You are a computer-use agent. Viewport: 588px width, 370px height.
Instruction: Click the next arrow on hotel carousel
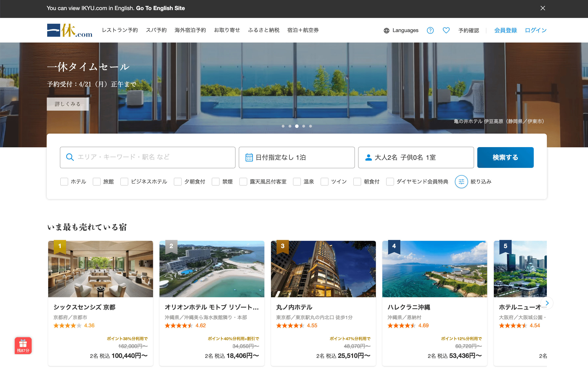tap(547, 303)
